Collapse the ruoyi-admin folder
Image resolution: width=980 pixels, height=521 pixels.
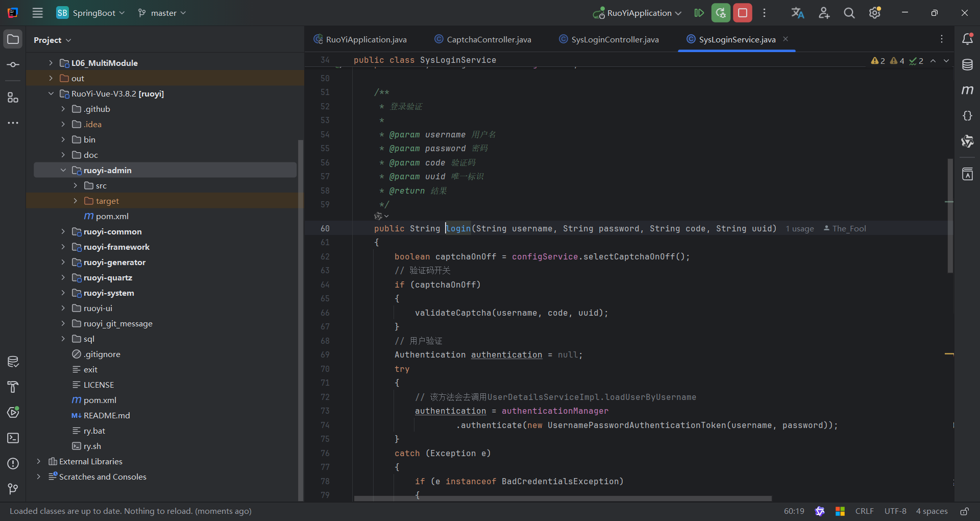point(63,171)
